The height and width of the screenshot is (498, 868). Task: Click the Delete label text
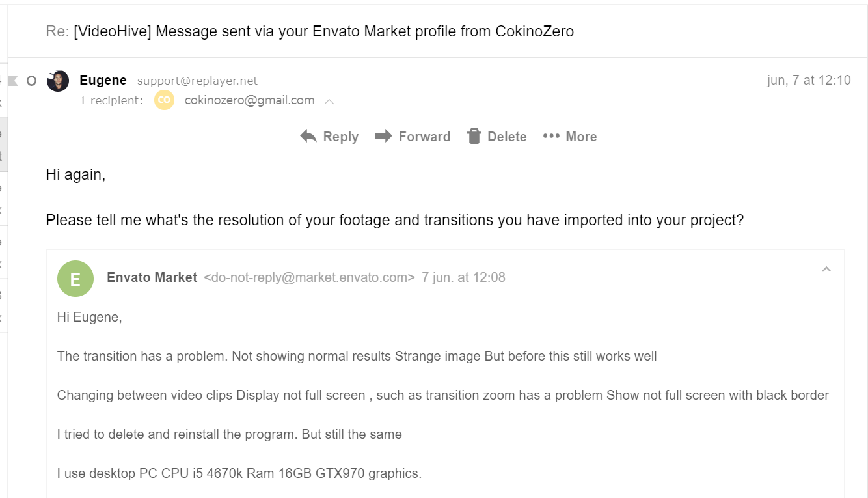coord(507,137)
